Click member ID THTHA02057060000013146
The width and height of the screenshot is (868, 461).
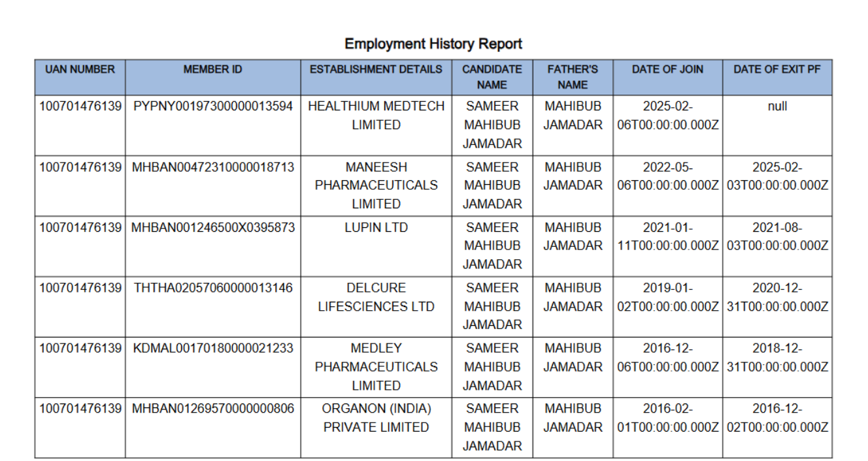coord(213,288)
